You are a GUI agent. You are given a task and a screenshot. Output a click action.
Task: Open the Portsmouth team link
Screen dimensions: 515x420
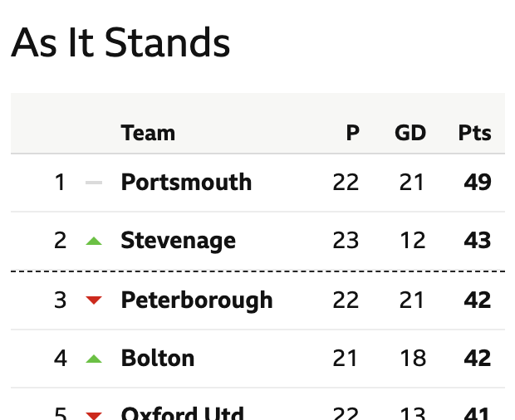tap(186, 183)
